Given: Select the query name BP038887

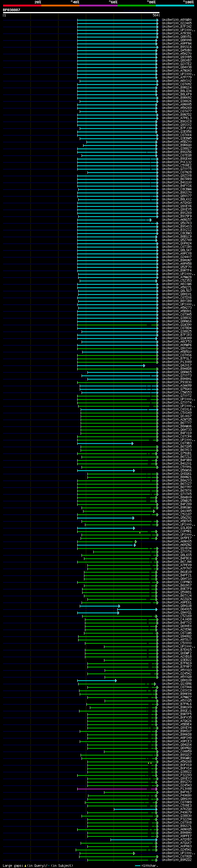Looking at the screenshot, I should coord(11,10).
